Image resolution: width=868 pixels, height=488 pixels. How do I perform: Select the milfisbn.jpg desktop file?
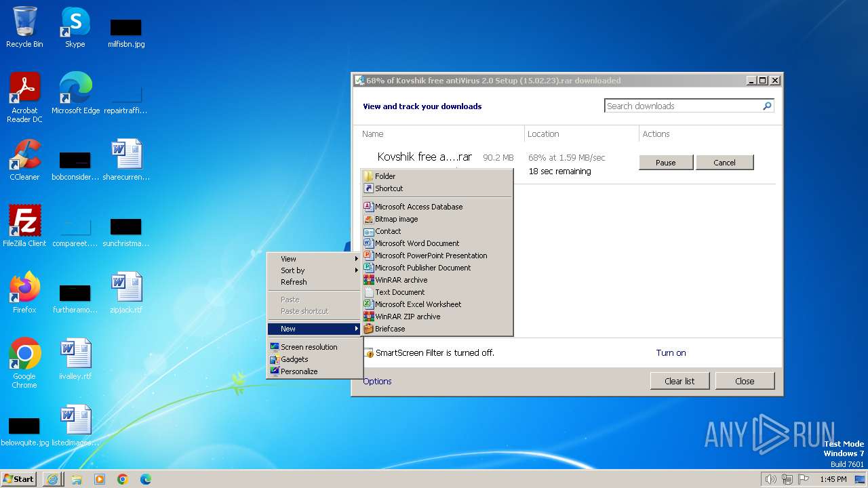tap(126, 33)
